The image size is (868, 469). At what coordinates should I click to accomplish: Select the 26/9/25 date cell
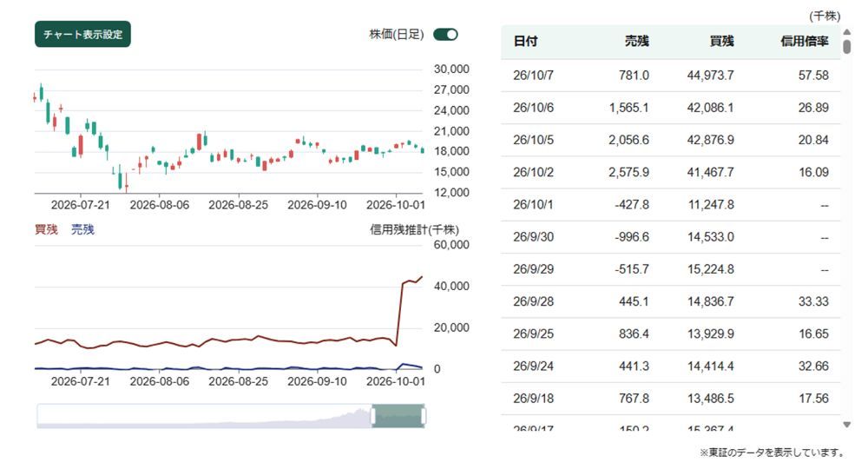(533, 334)
